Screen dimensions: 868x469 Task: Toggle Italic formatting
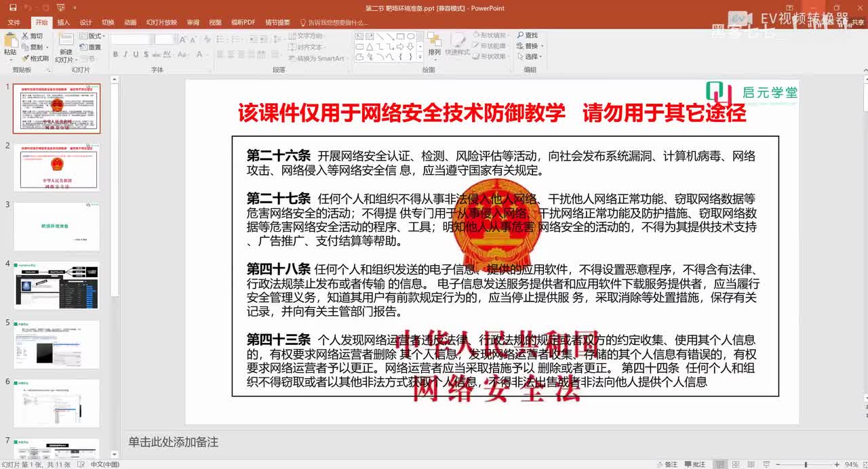point(125,54)
